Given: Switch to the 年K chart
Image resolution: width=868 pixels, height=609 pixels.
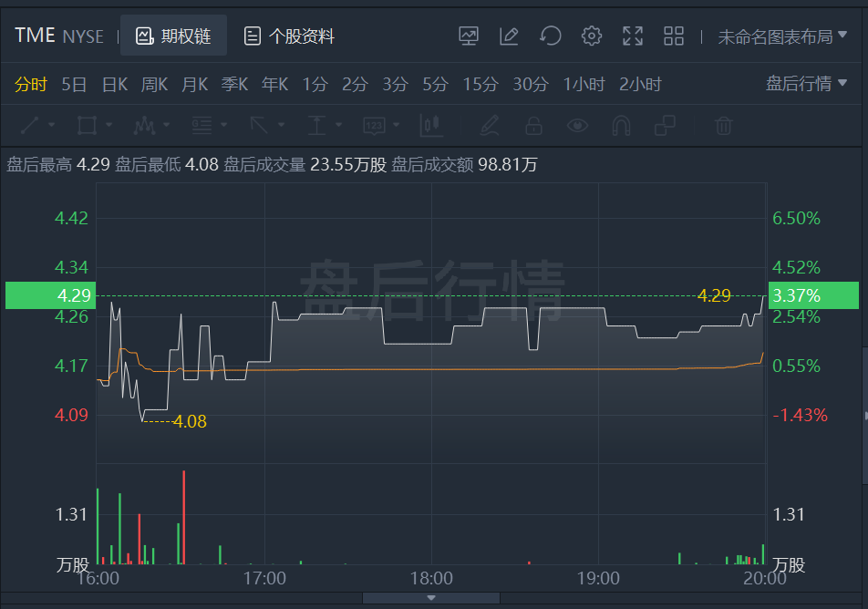Looking at the screenshot, I should 275,84.
